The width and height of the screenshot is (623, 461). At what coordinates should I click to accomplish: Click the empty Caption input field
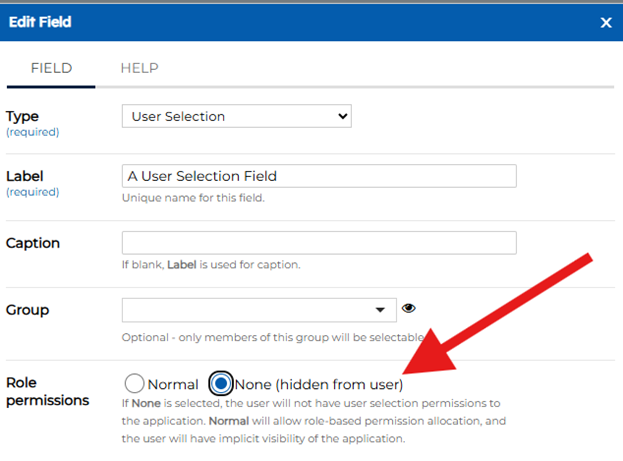click(319, 243)
